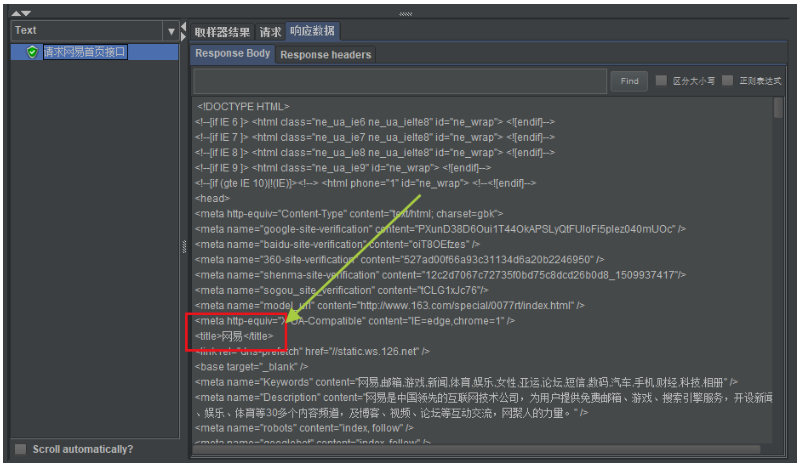Click the sogou_site_verification meta line

pyautogui.click(x=341, y=290)
